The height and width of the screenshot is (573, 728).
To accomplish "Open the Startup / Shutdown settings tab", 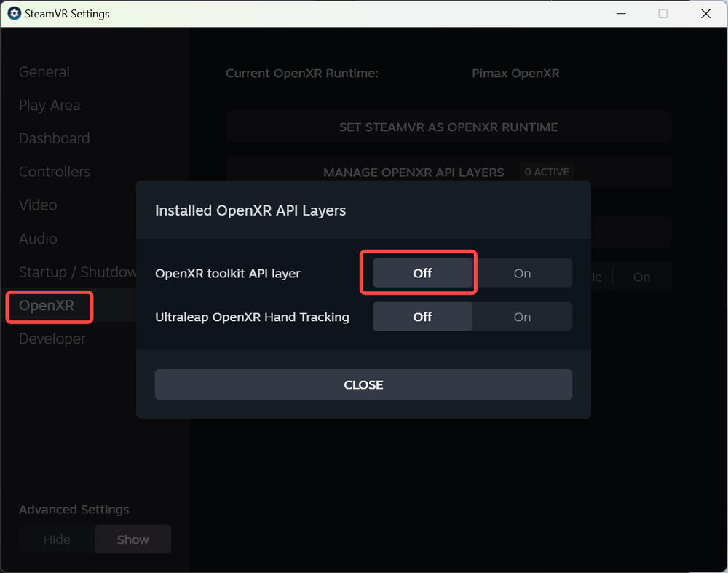I will (78, 272).
